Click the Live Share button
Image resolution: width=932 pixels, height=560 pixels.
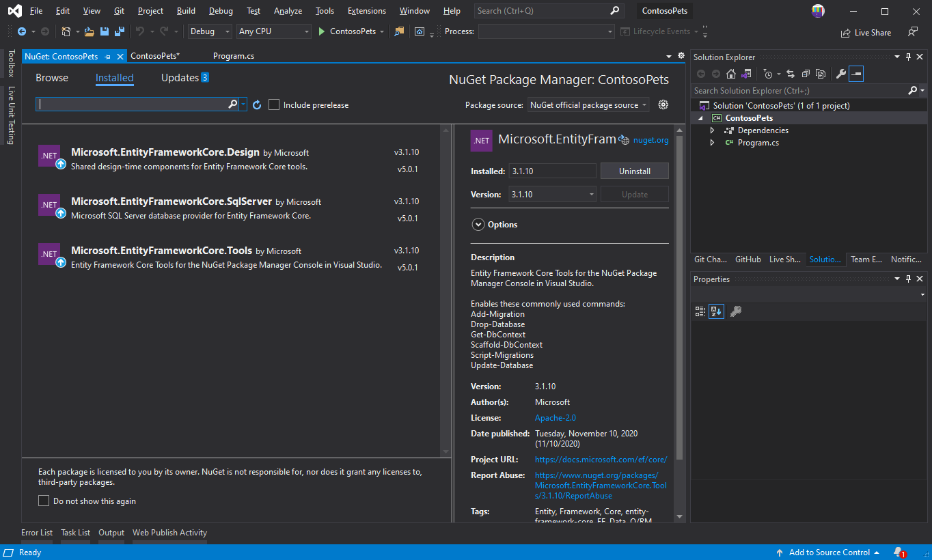[x=866, y=32]
